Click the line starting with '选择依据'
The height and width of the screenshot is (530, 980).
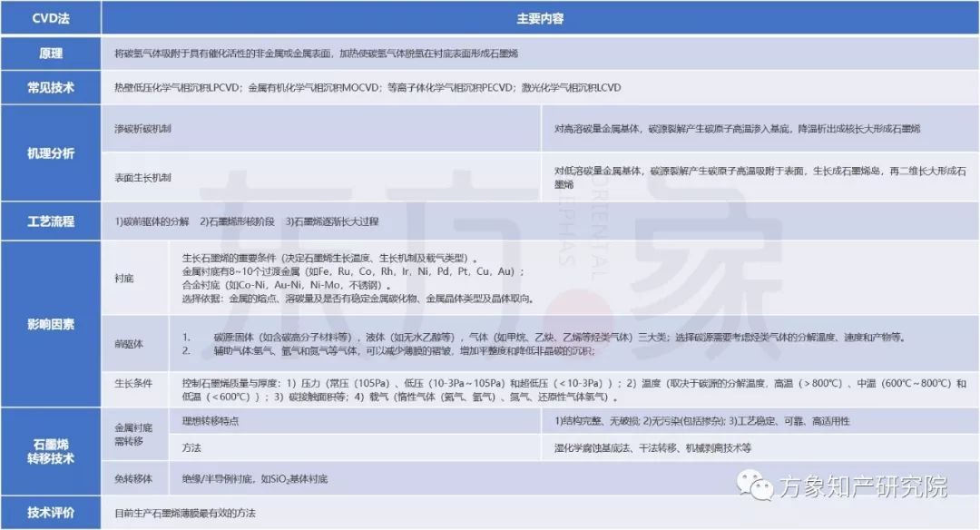[358, 299]
